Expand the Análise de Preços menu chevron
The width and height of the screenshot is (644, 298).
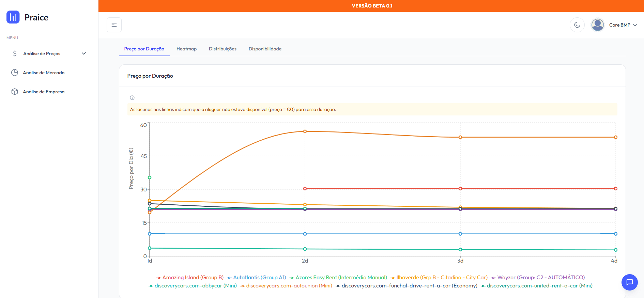tap(84, 53)
